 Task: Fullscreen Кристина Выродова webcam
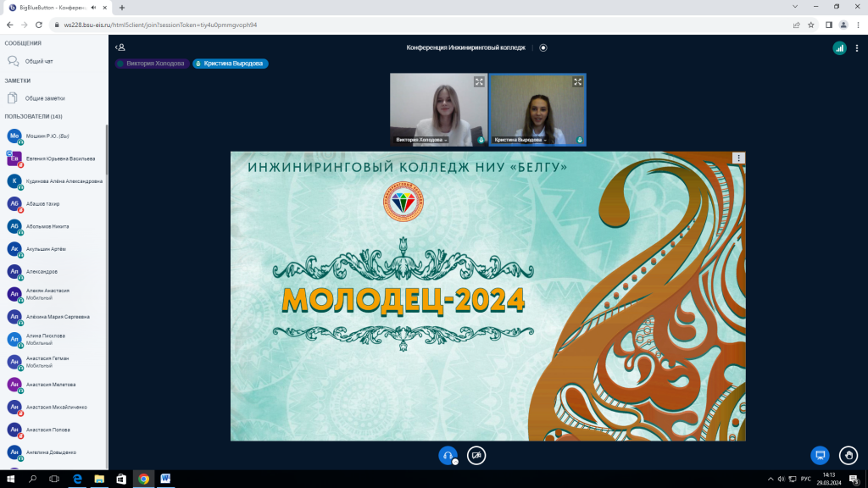(x=577, y=82)
